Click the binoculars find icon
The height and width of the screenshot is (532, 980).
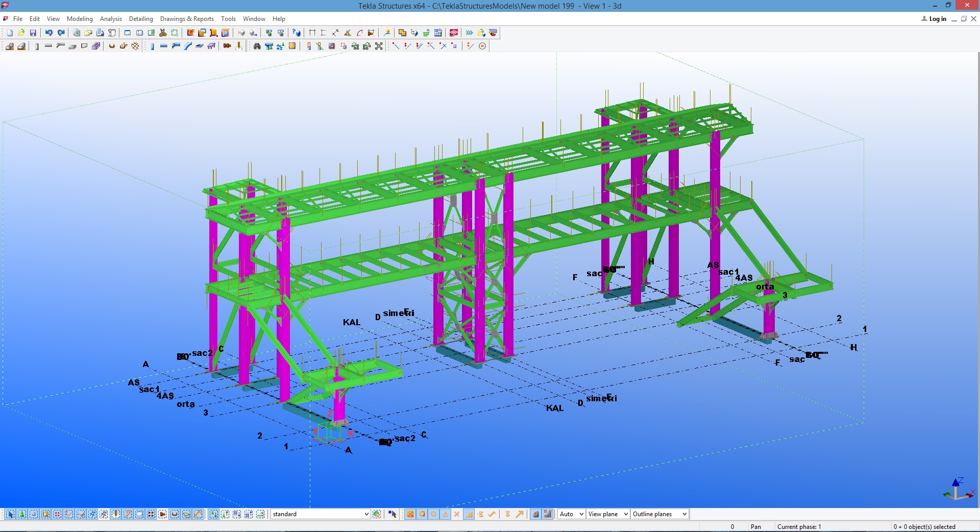[257, 46]
